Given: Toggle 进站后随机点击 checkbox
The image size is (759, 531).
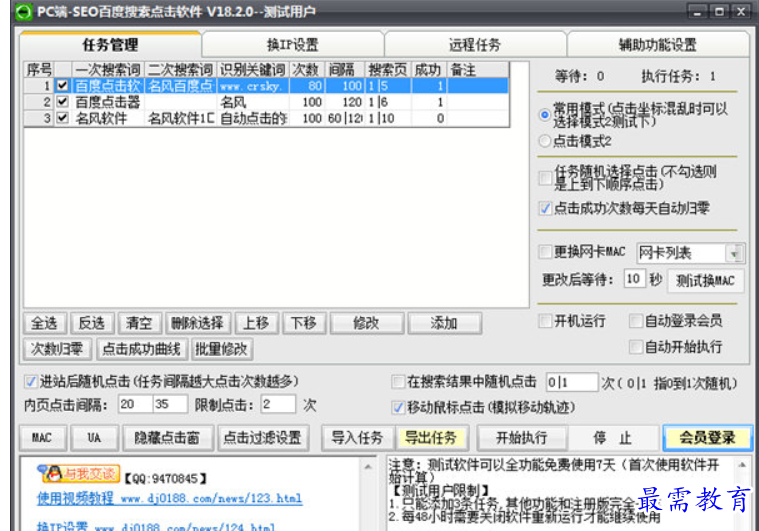Looking at the screenshot, I should coord(30,381).
